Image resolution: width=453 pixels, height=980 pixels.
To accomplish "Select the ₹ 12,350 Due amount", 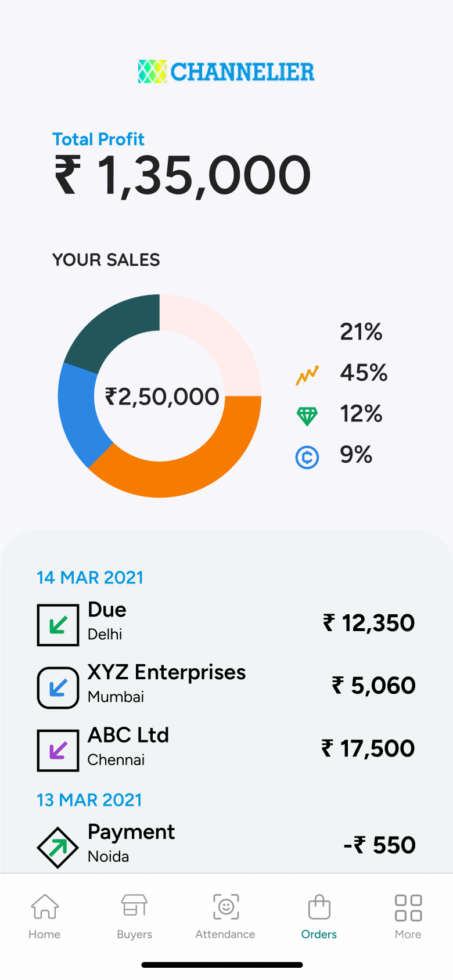I will (x=369, y=623).
